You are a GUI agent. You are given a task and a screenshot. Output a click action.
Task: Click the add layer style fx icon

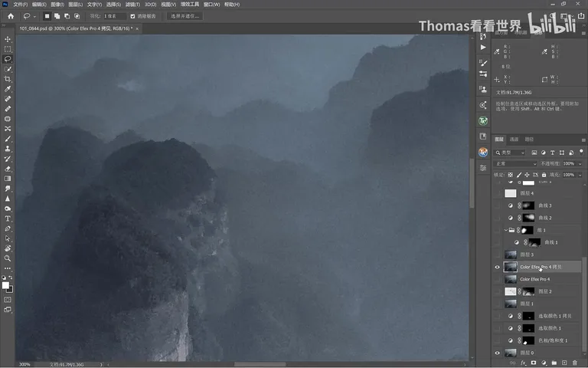523,363
